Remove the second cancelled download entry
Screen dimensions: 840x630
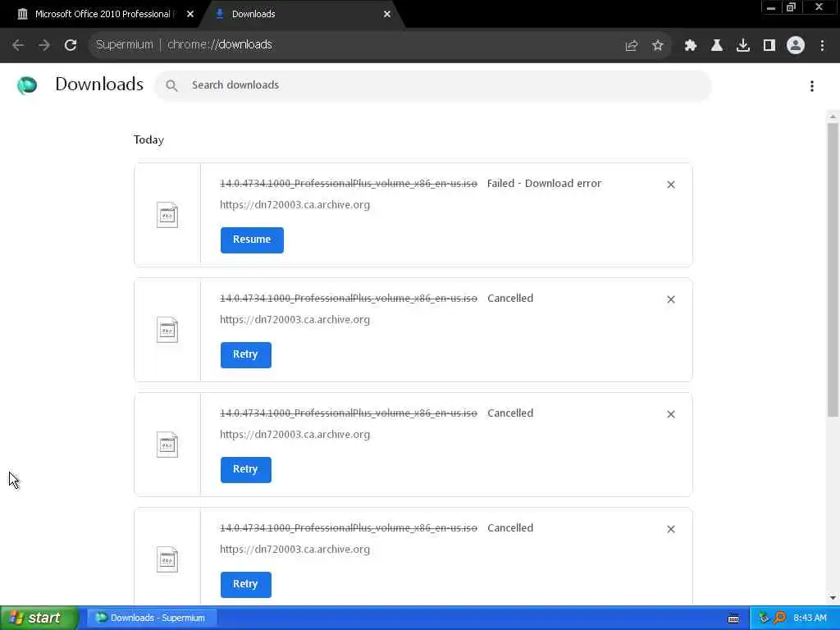(671, 414)
